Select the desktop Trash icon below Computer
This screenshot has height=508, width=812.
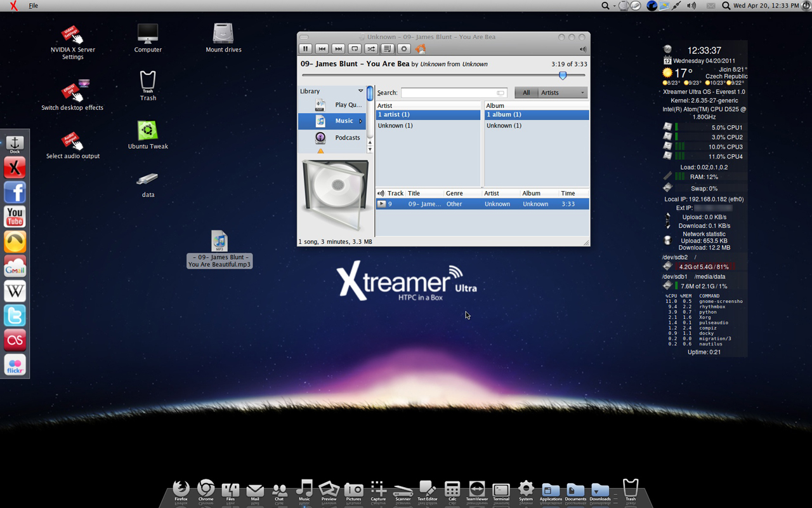click(148, 85)
